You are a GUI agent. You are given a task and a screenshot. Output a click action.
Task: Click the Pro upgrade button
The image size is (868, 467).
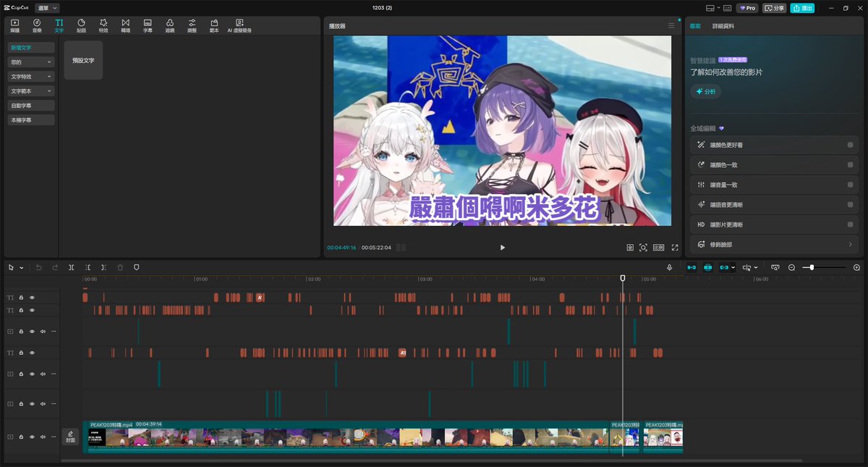(747, 8)
